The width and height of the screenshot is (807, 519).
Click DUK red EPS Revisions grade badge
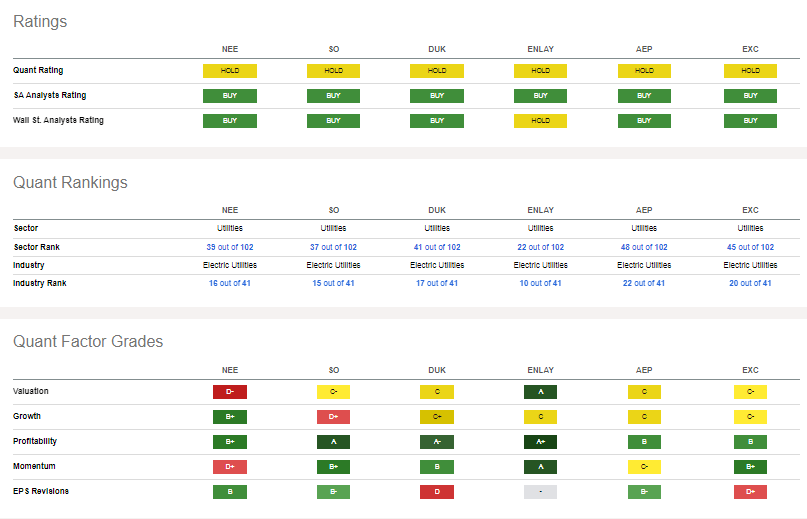(437, 491)
